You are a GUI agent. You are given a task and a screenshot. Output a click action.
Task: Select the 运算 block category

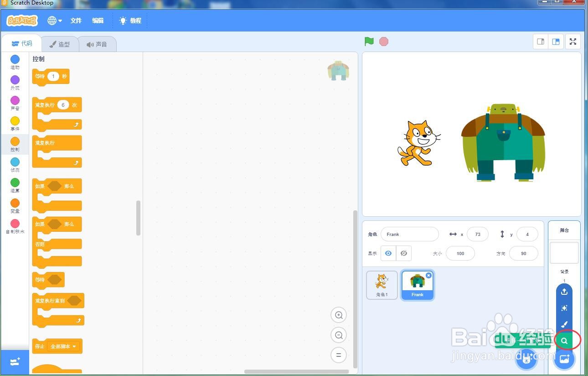(x=15, y=186)
